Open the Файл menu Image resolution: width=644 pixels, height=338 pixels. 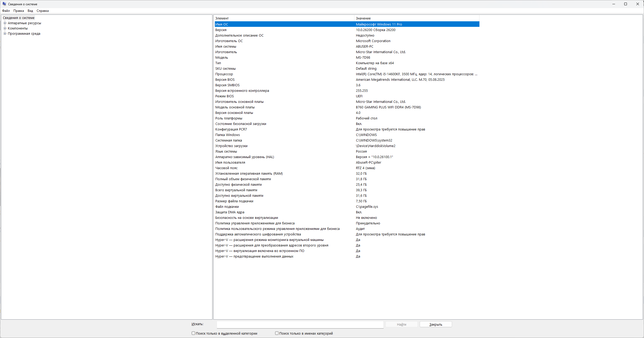pyautogui.click(x=6, y=11)
